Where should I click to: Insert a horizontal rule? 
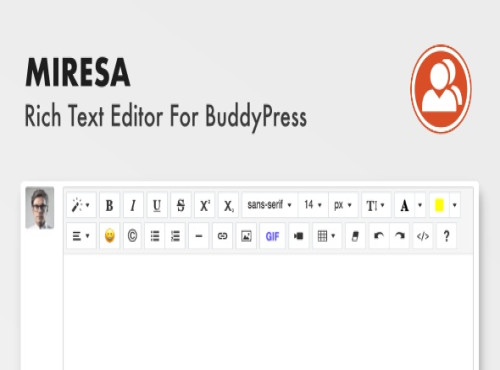[x=199, y=236]
